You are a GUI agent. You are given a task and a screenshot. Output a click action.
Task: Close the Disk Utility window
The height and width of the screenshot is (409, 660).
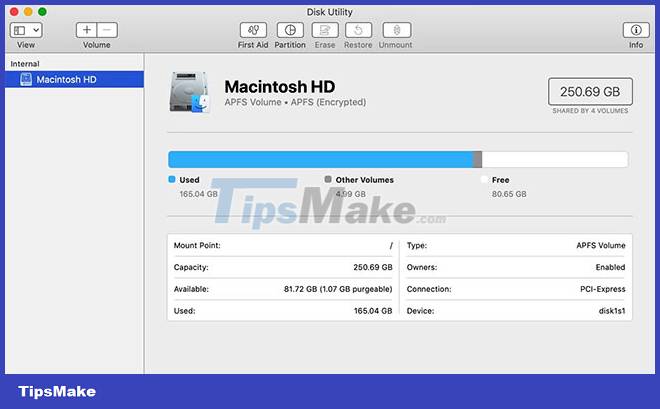pyautogui.click(x=14, y=12)
